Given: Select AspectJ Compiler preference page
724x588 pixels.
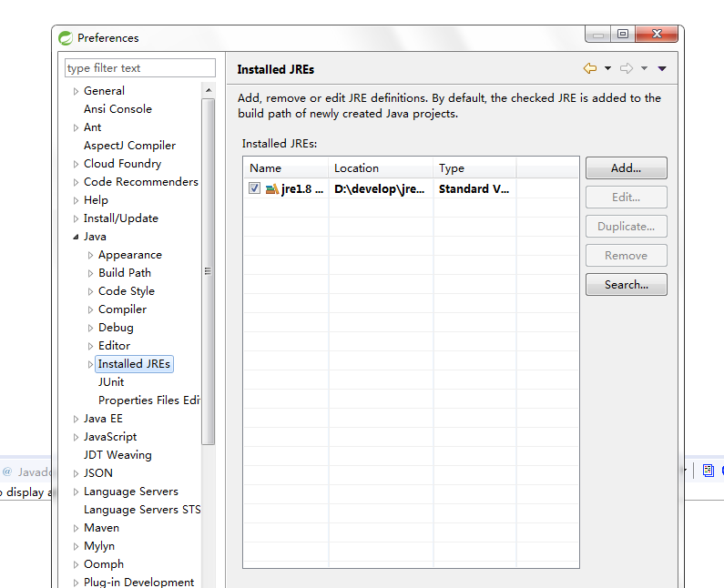Looking at the screenshot, I should 129,146.
